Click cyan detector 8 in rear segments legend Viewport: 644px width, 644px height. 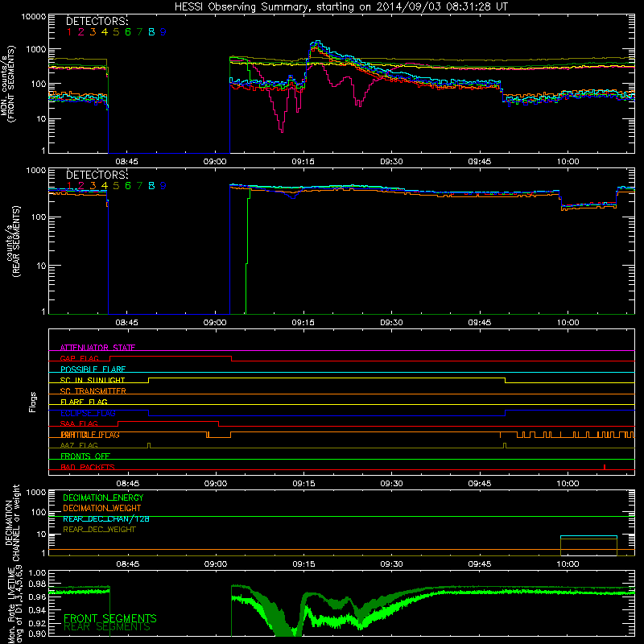click(x=151, y=186)
